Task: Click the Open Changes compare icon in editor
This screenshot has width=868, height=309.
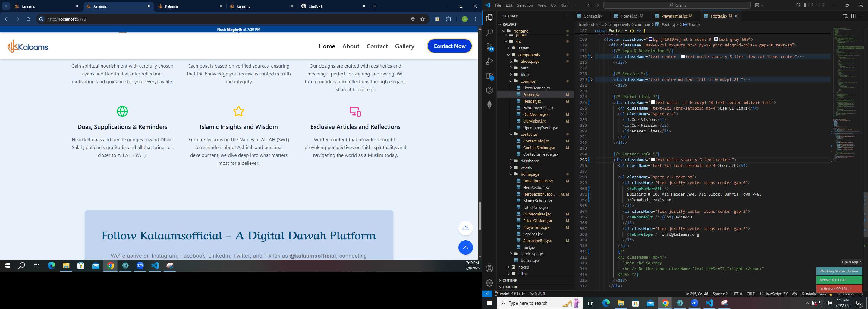Action: [845, 16]
